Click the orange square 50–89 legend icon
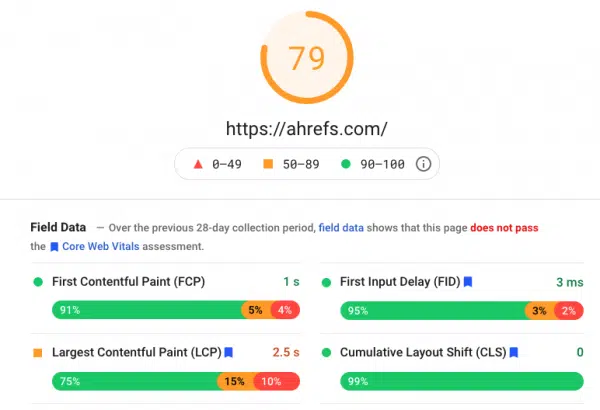The image size is (600, 410). tap(268, 164)
